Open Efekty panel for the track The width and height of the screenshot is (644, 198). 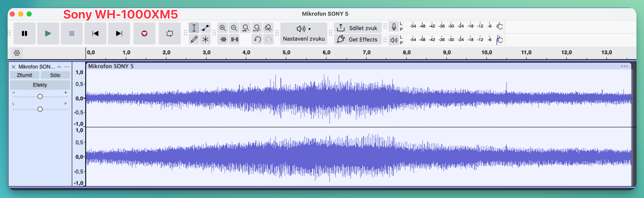coord(40,85)
